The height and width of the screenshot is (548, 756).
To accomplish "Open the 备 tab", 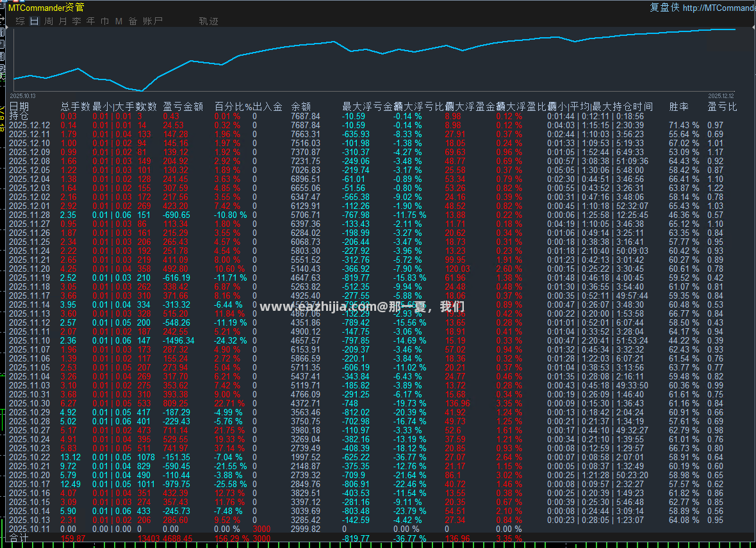I will click(x=133, y=21).
